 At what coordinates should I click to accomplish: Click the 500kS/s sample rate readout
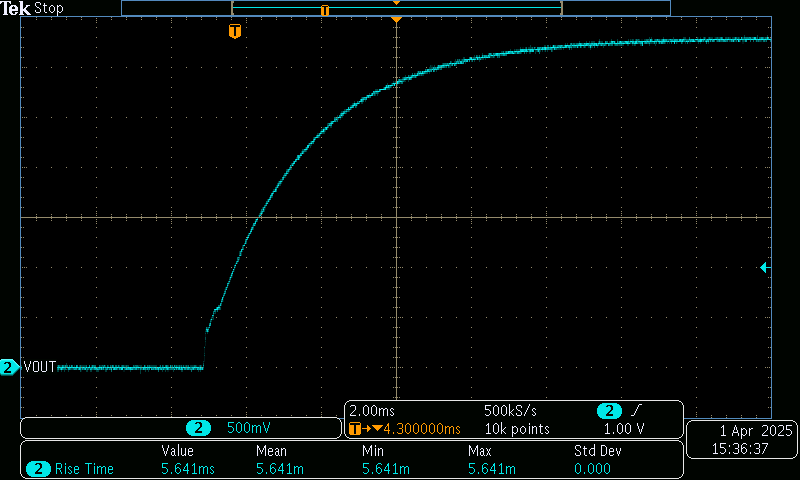510,411
